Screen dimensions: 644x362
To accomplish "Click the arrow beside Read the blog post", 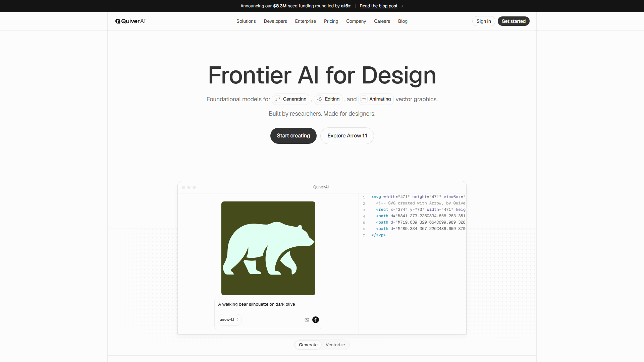I will pos(401,6).
